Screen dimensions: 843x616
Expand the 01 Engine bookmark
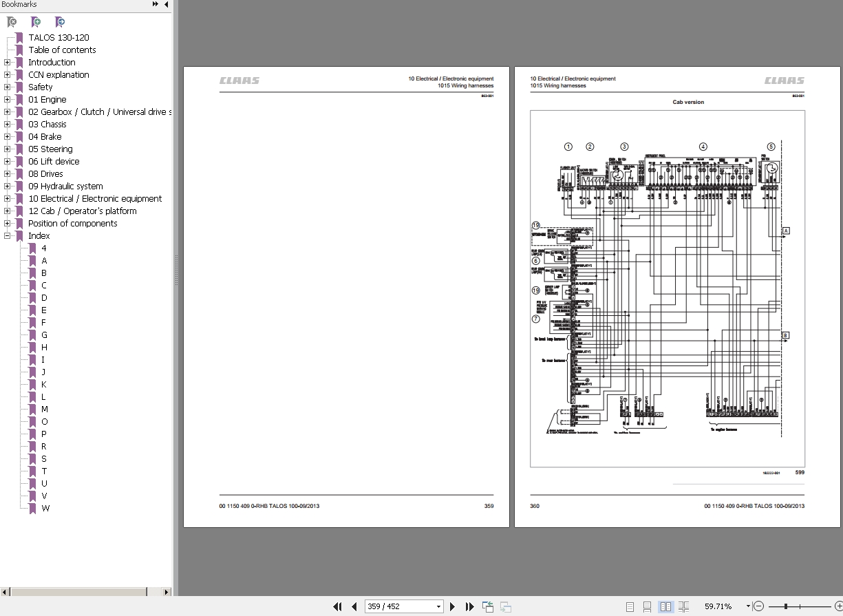(8, 100)
